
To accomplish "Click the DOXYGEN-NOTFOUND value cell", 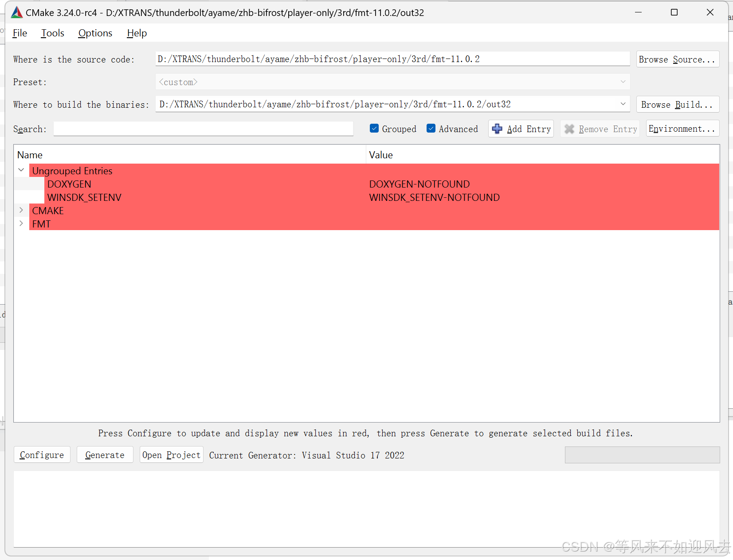I will 419,184.
